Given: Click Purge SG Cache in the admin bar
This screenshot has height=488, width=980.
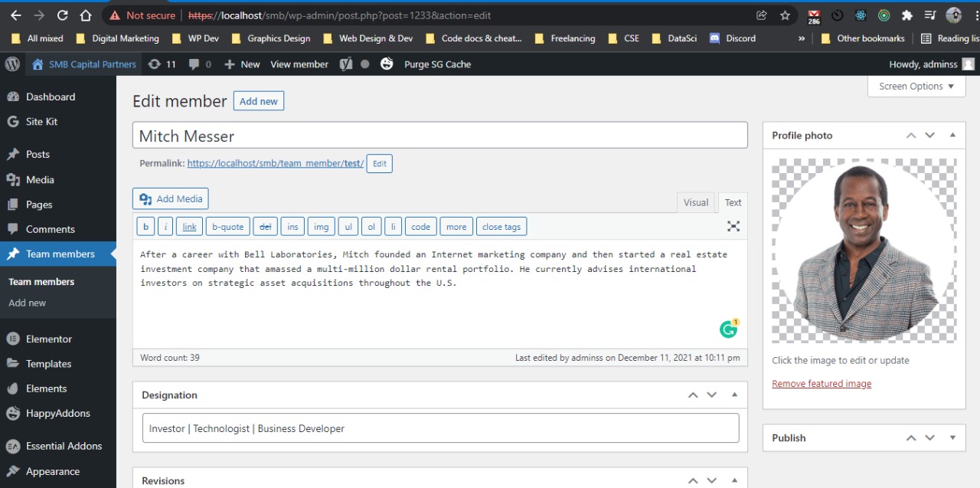Looking at the screenshot, I should point(437,64).
